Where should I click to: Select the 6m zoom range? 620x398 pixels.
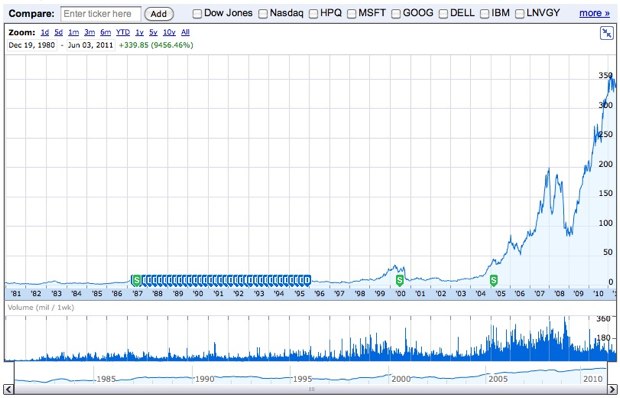[x=105, y=32]
